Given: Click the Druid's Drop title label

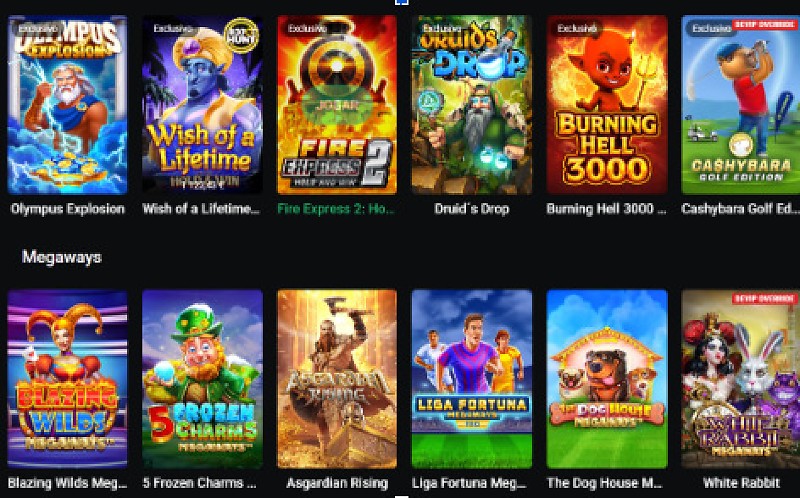Looking at the screenshot, I should [x=471, y=209].
